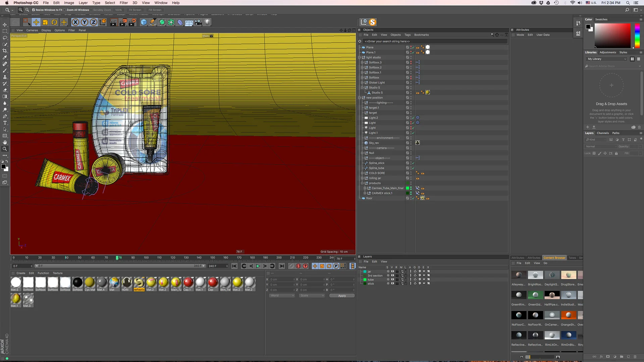
Task: Select the Rotate tool icon
Action: tap(54, 22)
